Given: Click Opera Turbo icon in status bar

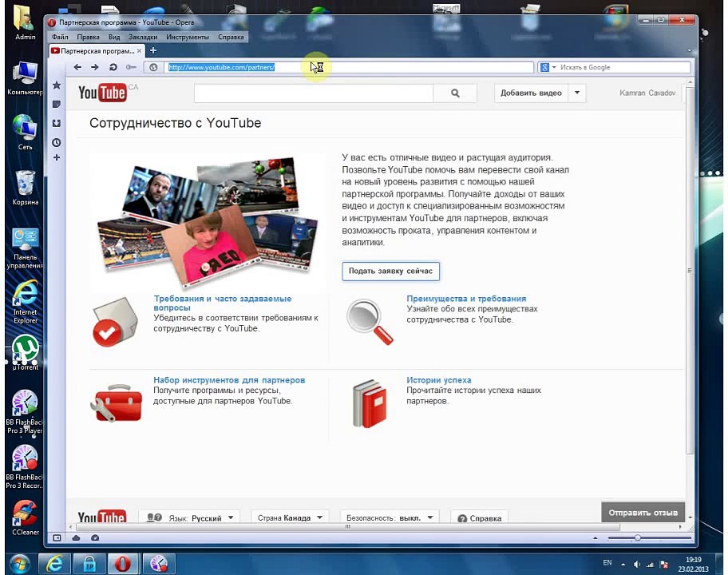Looking at the screenshot, I should tap(95, 537).
